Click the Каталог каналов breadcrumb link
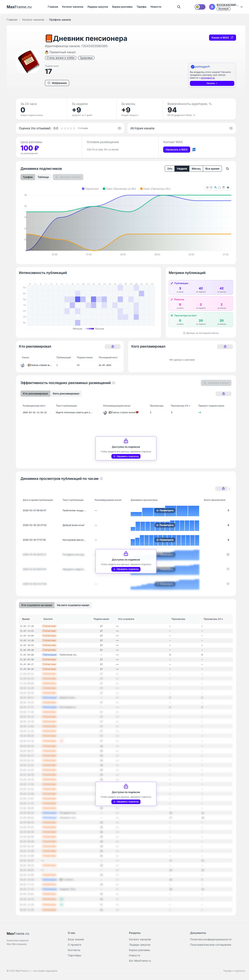This screenshot has width=249, height=980. tap(33, 20)
